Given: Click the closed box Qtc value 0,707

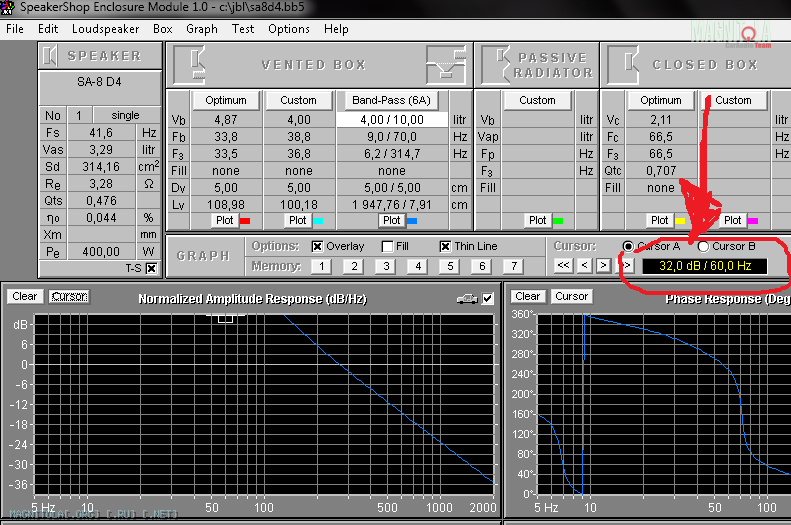Looking at the screenshot, I should [x=661, y=170].
